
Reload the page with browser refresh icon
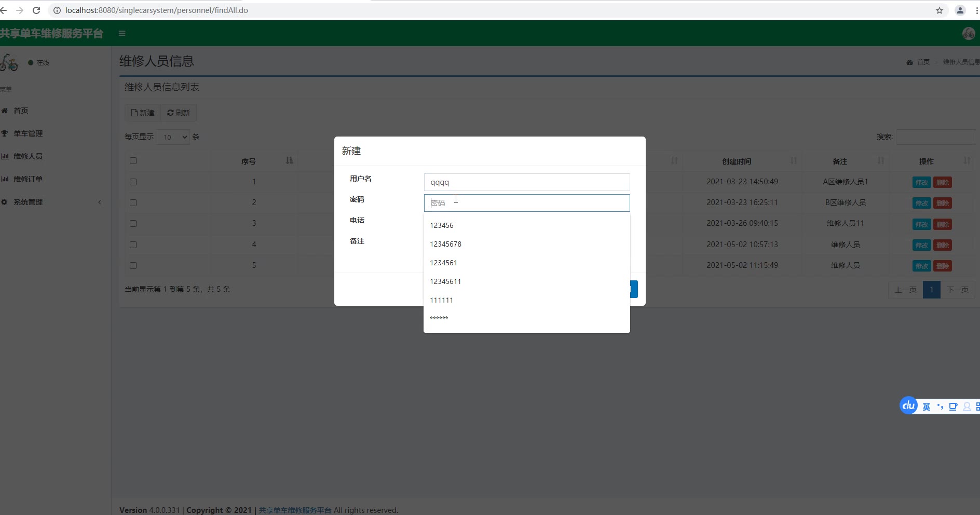(36, 10)
